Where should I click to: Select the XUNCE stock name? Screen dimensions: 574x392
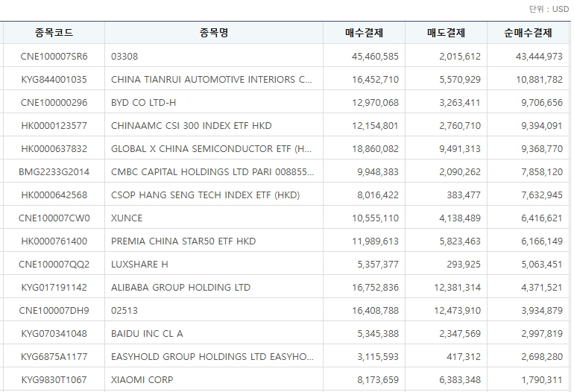(x=127, y=218)
